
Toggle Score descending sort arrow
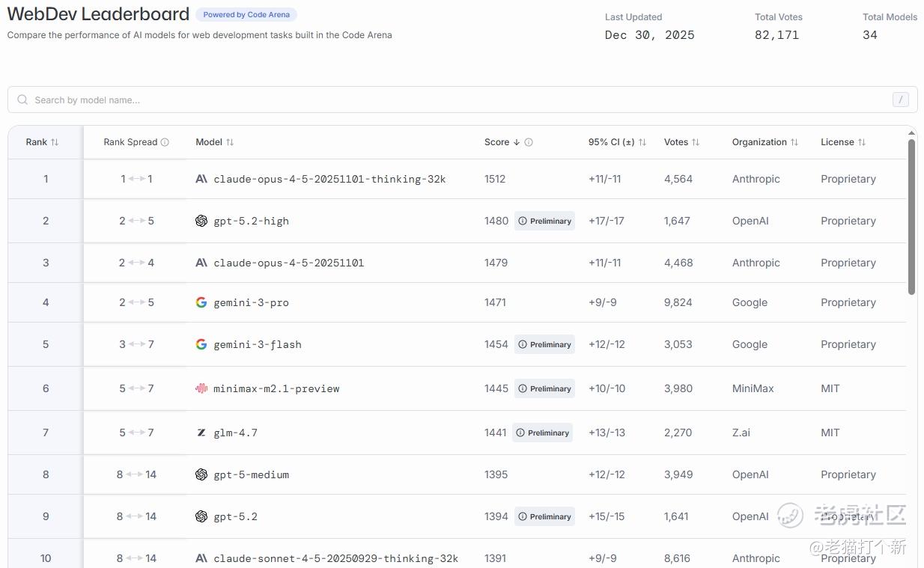point(517,142)
